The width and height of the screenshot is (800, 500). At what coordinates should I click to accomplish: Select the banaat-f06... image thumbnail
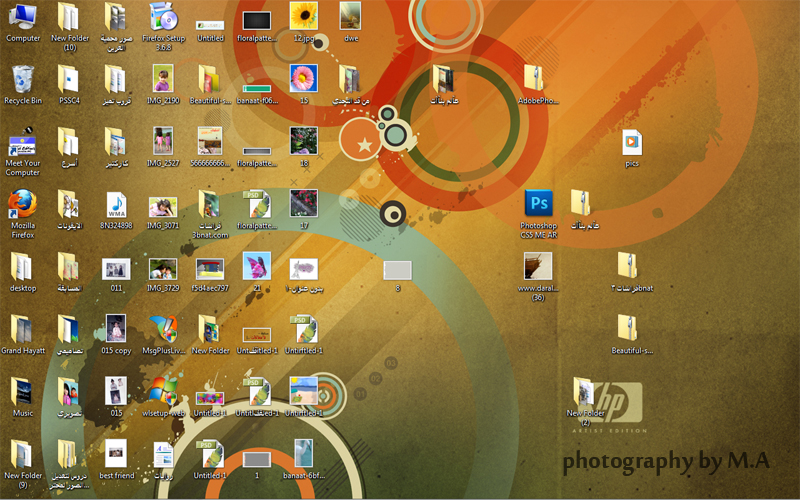tap(257, 88)
